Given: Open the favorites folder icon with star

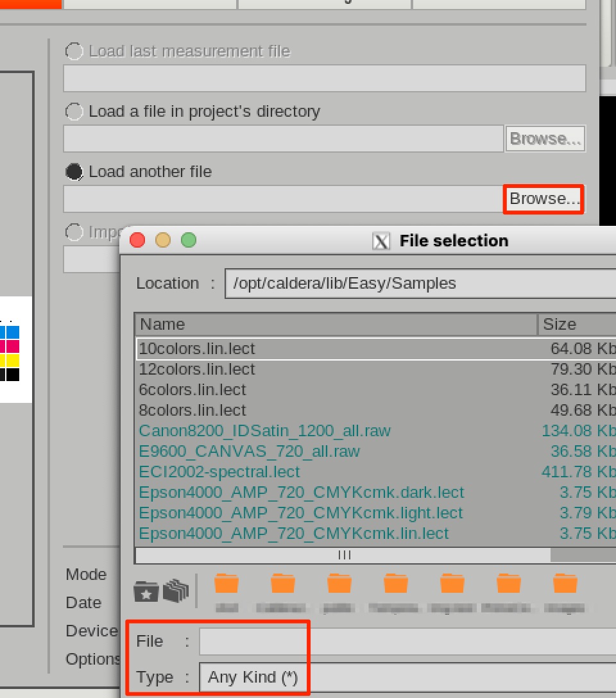Looking at the screenshot, I should pos(146,591).
